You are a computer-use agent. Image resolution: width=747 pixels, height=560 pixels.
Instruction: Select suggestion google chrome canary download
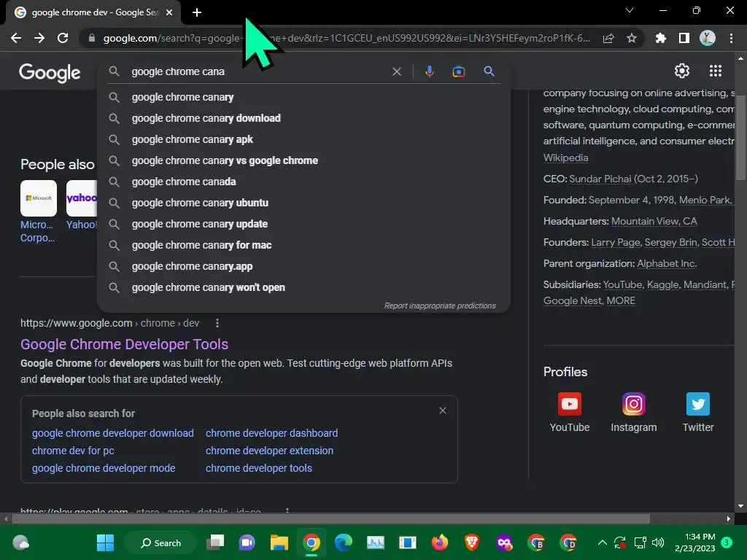coord(303,118)
